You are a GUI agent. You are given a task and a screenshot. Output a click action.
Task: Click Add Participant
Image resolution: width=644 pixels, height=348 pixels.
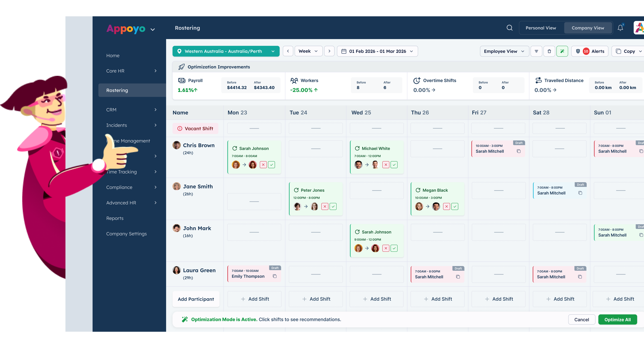click(x=196, y=299)
